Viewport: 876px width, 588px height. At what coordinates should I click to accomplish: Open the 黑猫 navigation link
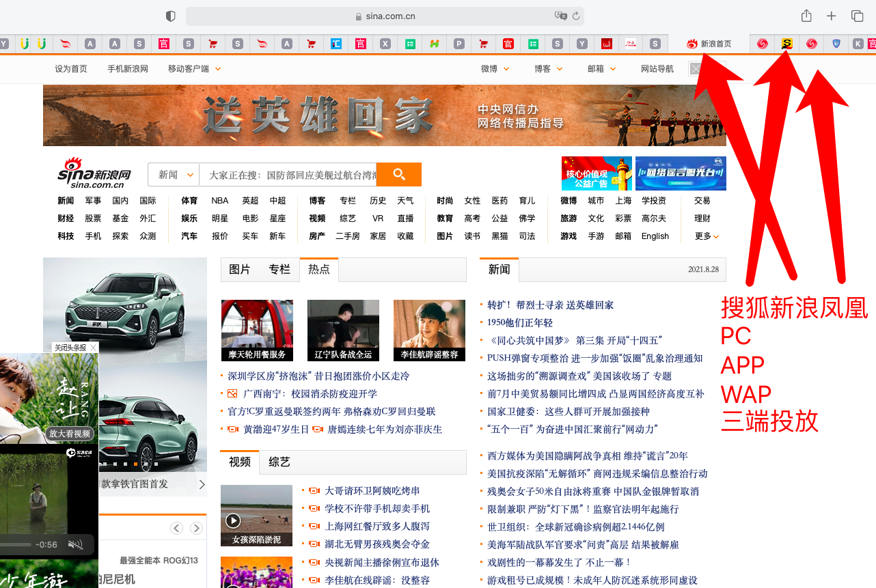[x=499, y=236]
